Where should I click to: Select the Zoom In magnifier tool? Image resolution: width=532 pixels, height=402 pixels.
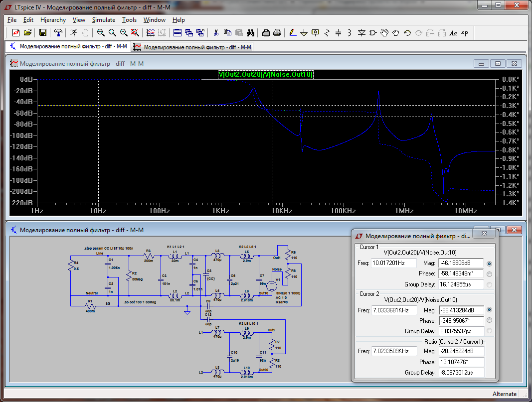101,33
